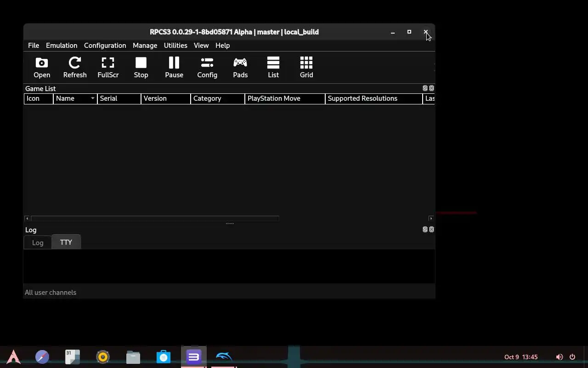This screenshot has width=588, height=368.
Task: Stop emulation with the Stop button
Action: tap(141, 67)
